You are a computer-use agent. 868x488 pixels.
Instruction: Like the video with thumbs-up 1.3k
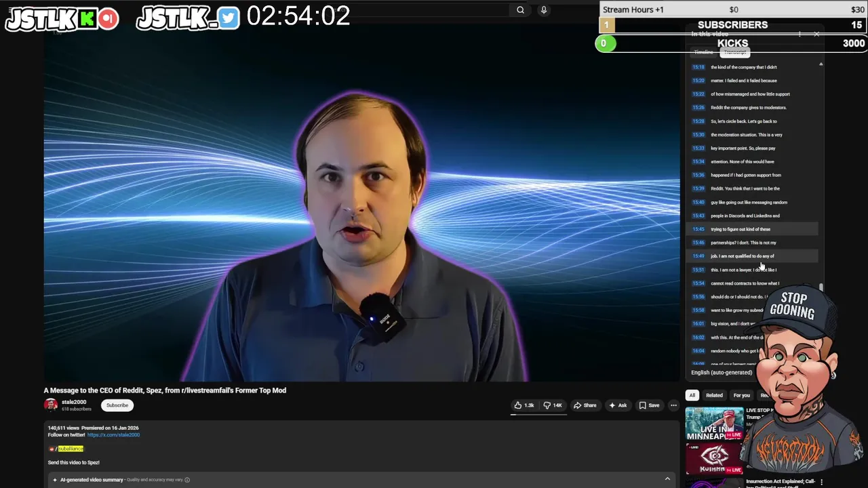(x=524, y=405)
